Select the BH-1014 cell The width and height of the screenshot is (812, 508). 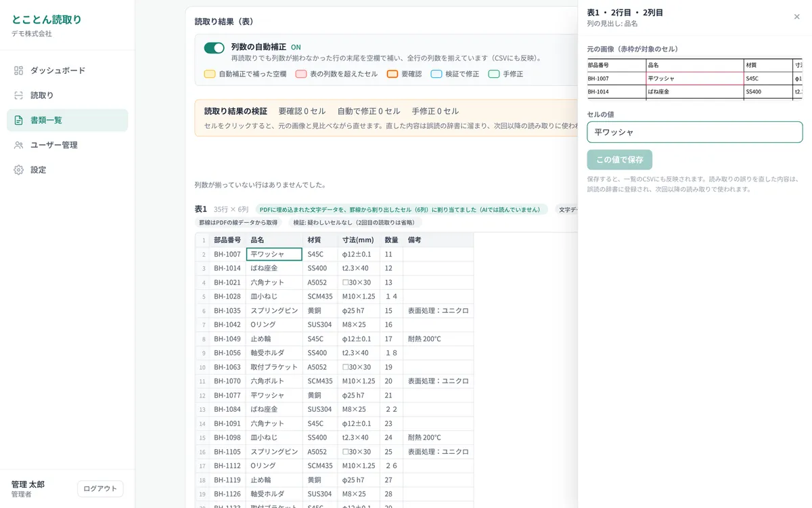pos(228,268)
